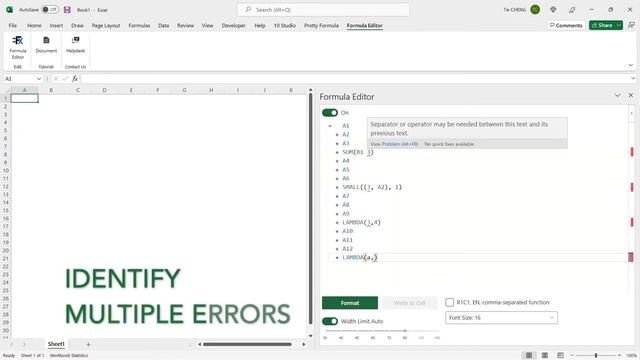The width and height of the screenshot is (640, 360).
Task: Toggle the Width Limit Auto switch
Action: 330,321
